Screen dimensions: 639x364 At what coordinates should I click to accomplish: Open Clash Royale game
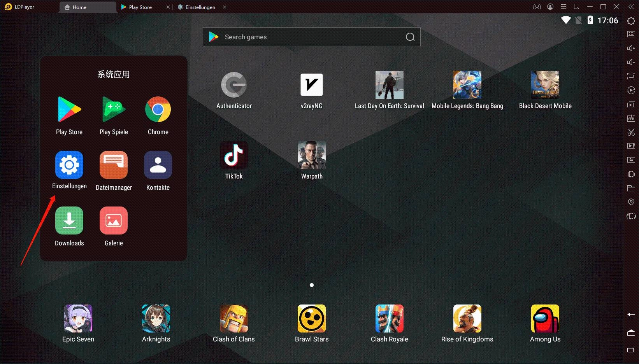[x=390, y=318]
